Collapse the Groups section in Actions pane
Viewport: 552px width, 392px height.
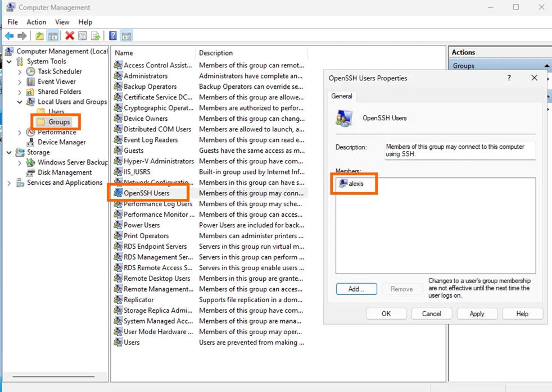click(x=546, y=66)
